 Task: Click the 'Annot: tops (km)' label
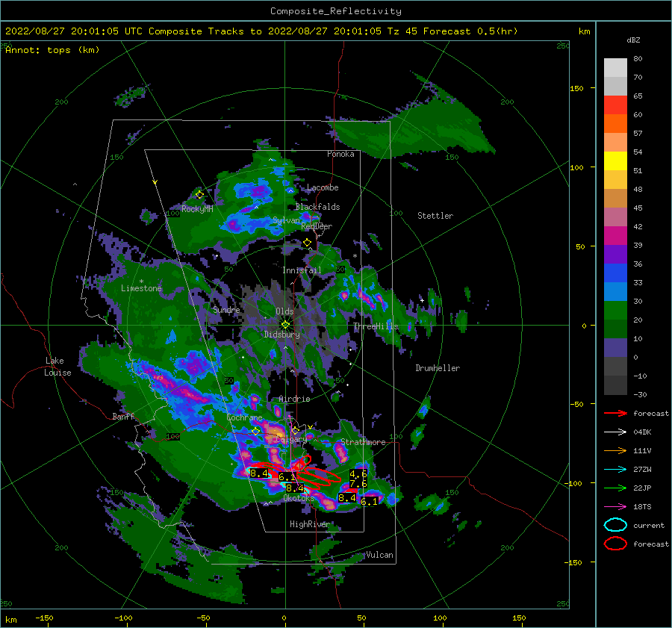click(52, 50)
